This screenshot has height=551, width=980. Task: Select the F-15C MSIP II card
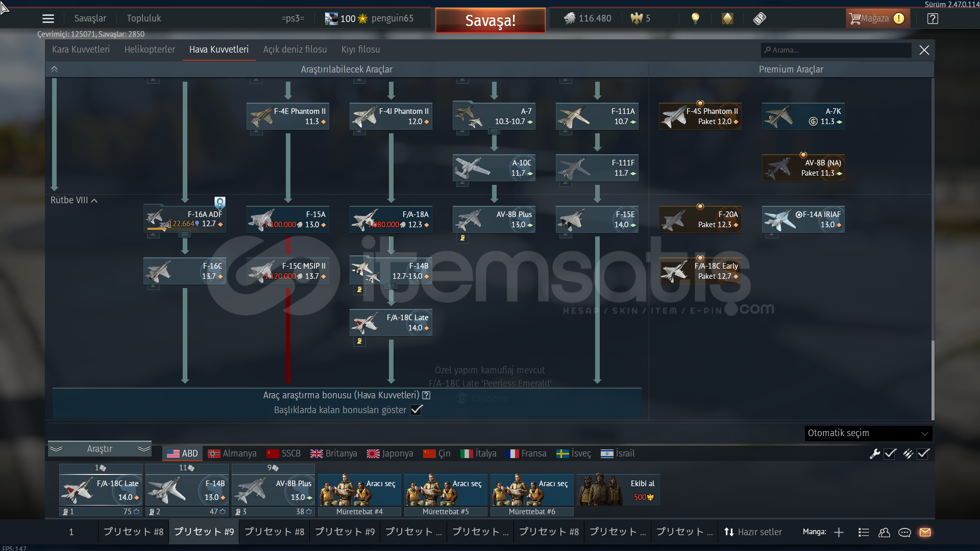pos(288,271)
